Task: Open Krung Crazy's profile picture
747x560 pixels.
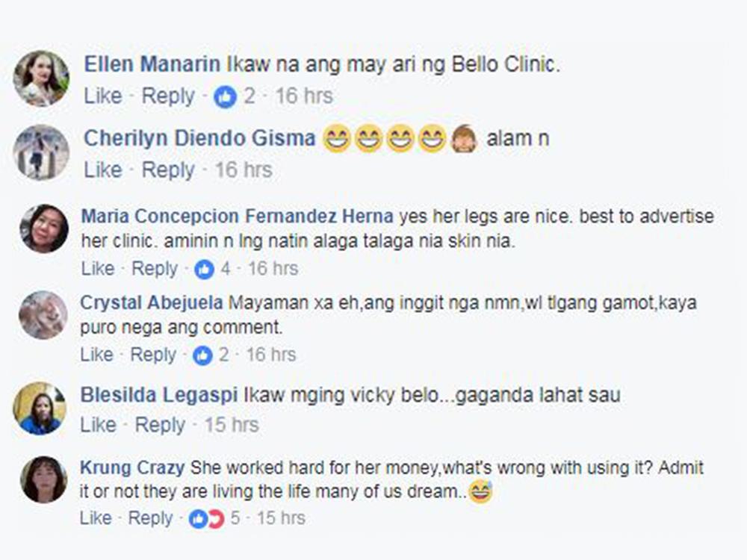Action: pyautogui.click(x=44, y=479)
